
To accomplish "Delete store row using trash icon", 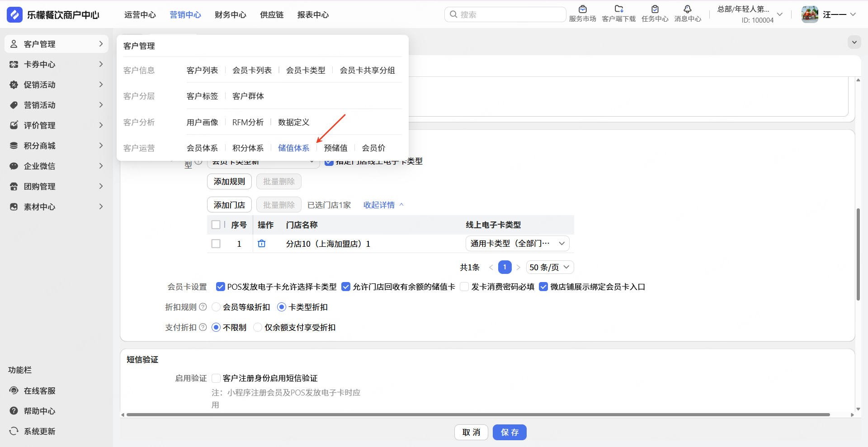I will click(261, 244).
